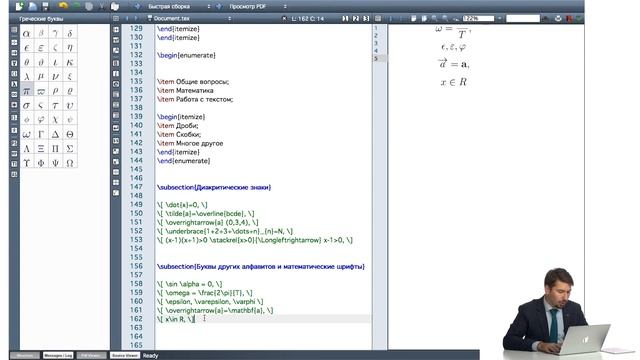Click the \begin{enumerate} line 132
The height and width of the screenshot is (360, 640).
click(x=186, y=55)
